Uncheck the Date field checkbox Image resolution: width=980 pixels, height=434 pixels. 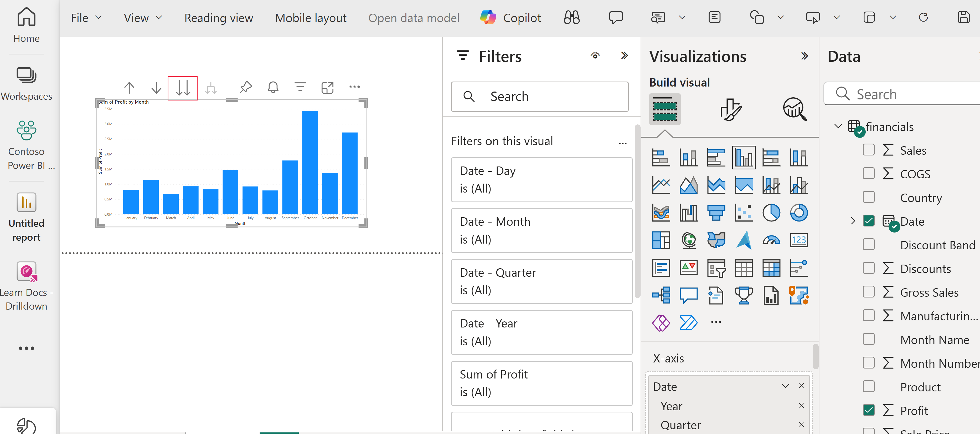(x=869, y=221)
